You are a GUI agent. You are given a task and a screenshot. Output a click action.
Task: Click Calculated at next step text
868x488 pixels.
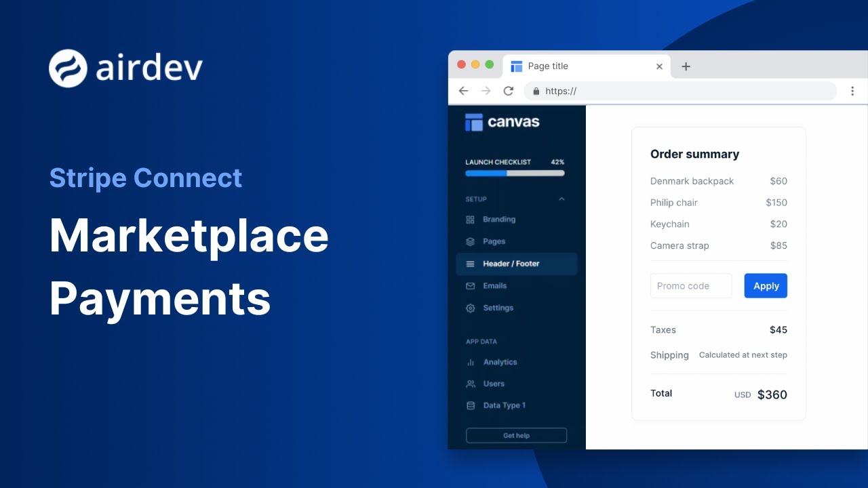[743, 355]
